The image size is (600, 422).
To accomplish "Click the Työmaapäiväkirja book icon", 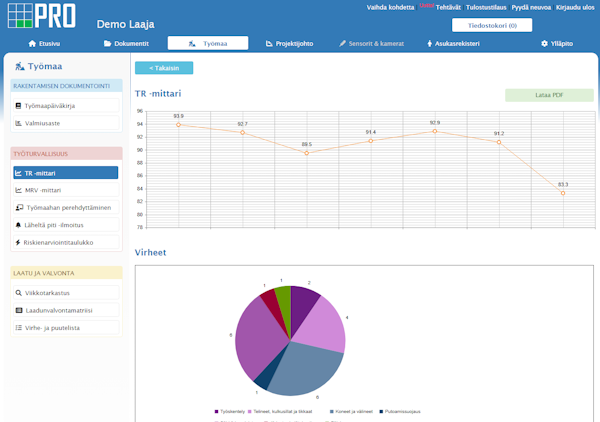I will click(19, 104).
